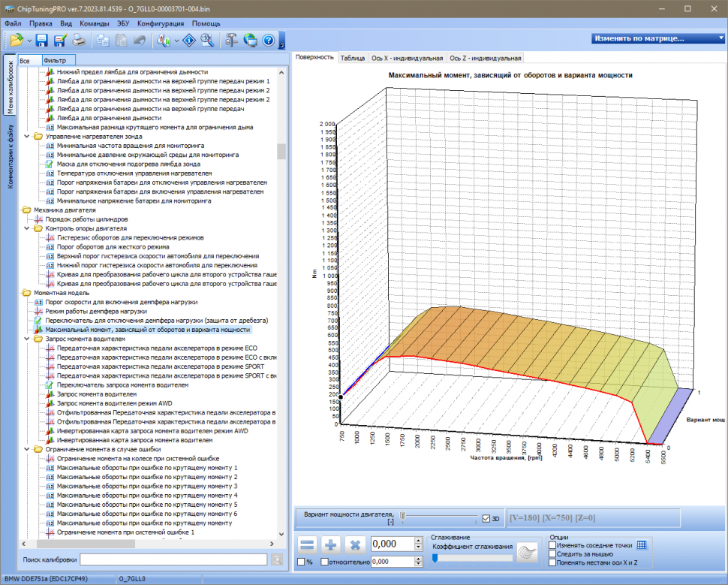Toggle the 3D checkbox

click(486, 518)
